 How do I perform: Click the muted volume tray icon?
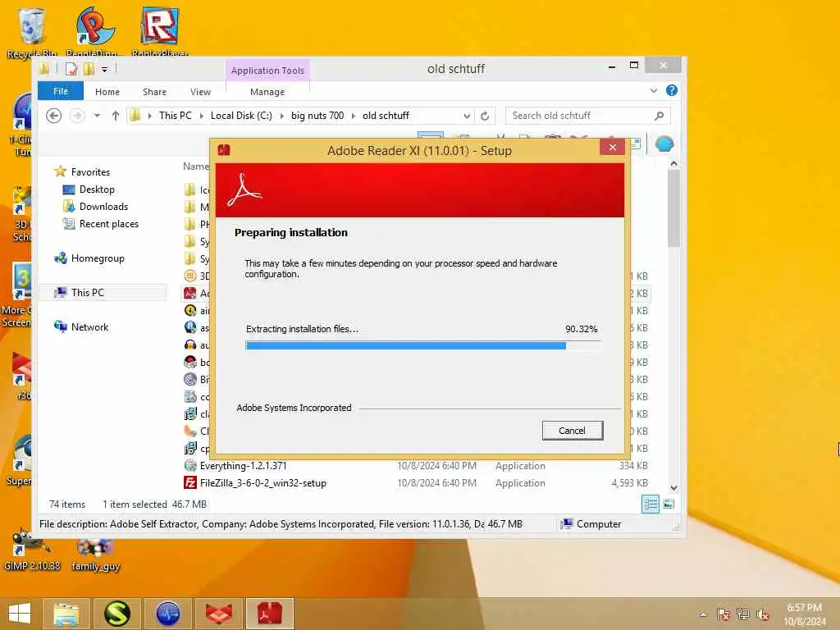click(x=763, y=614)
